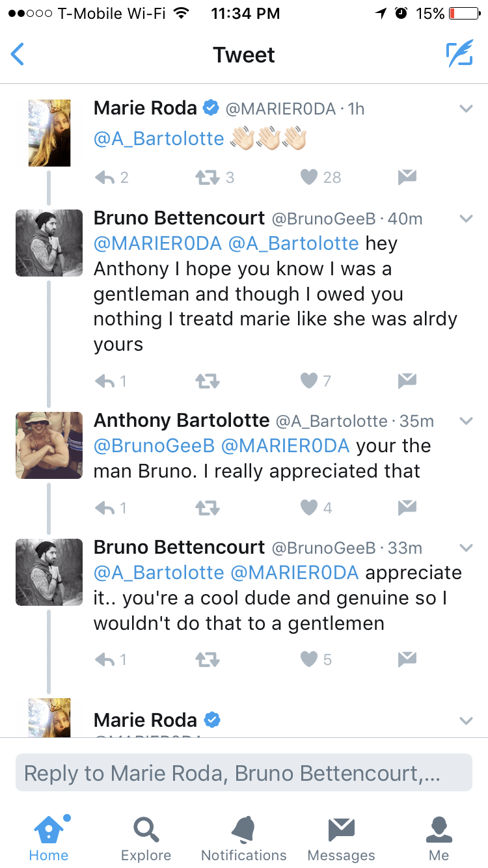The image size is (488, 868).
Task: Expand options chevron on Marie Roda's 1h tweet
Action: pos(466,109)
